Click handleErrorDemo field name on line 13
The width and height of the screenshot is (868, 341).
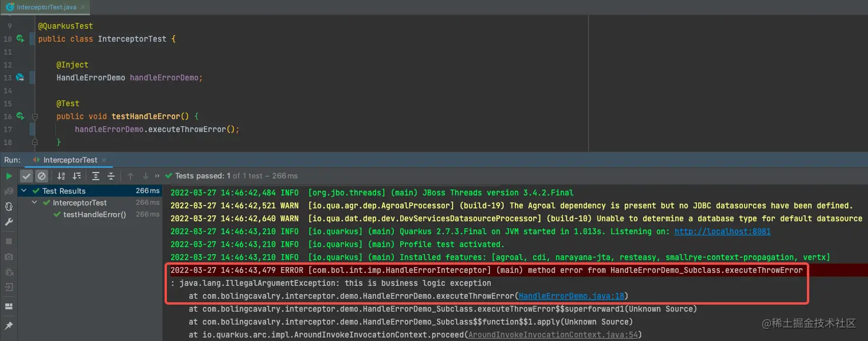click(x=164, y=77)
